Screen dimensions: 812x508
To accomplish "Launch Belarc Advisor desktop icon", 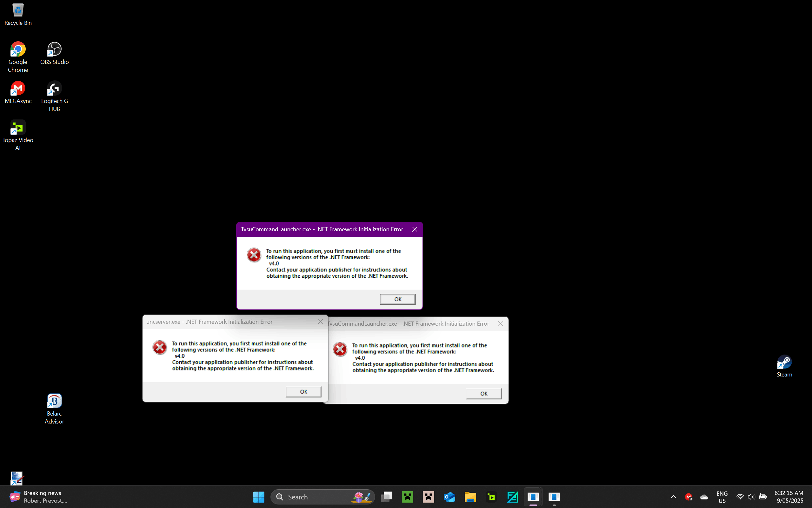I will (x=54, y=401).
